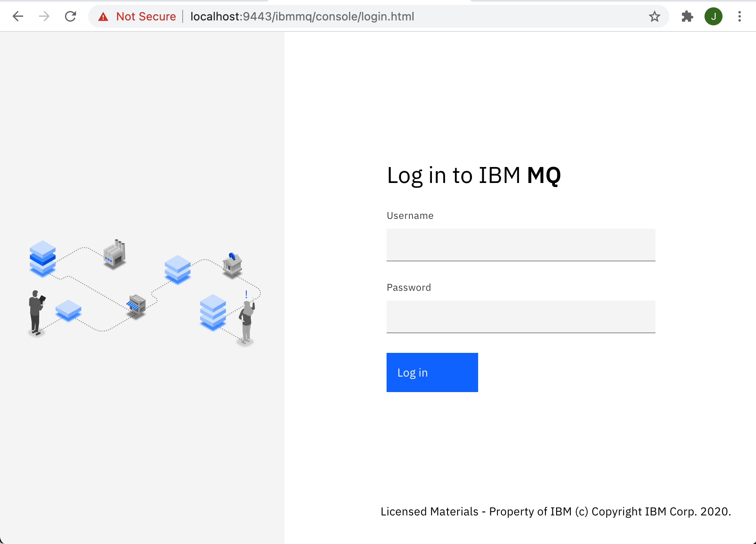This screenshot has height=544, width=756.
Task: Click the Log in to IBM MQ heading
Action: pos(474,176)
